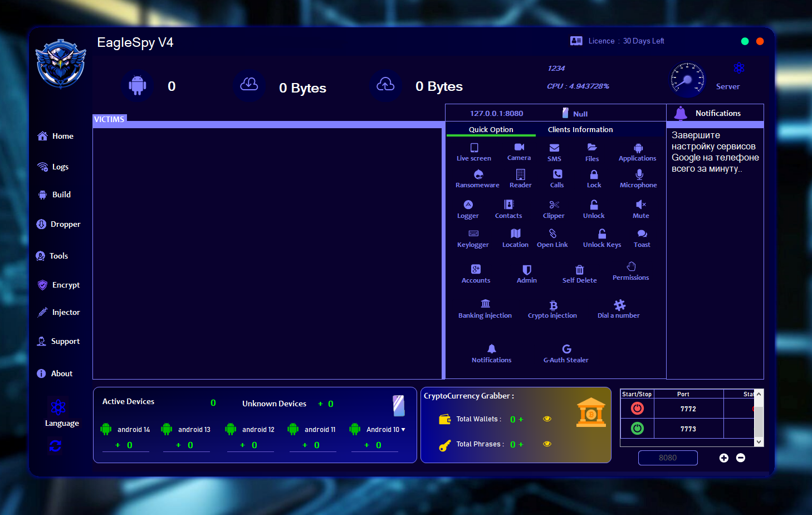Click the Language button
The width and height of the screenshot is (812, 515).
pos(61,414)
